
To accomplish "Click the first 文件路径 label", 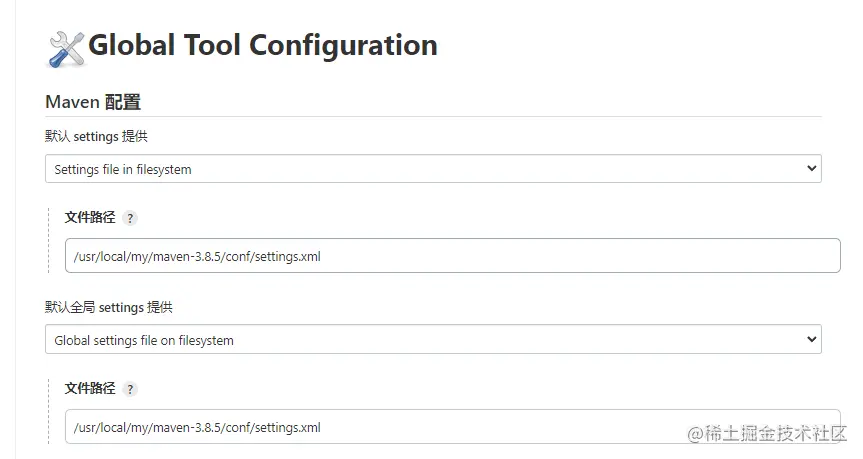I will click(x=90, y=217).
